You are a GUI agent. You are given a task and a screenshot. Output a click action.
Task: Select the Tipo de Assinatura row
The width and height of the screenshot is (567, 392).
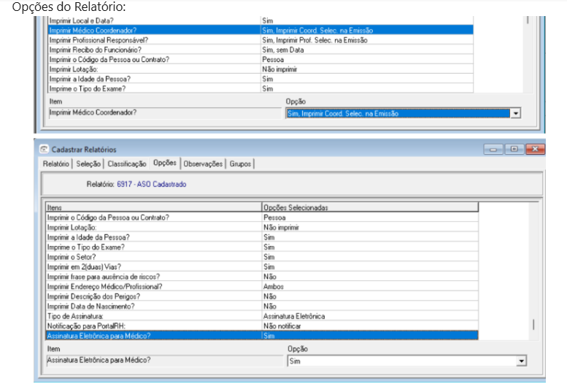(x=153, y=316)
